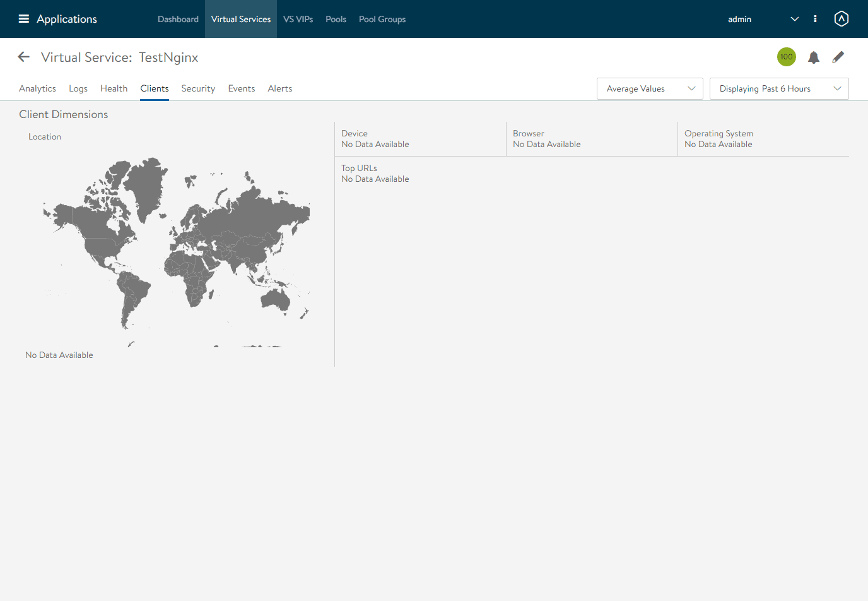868x601 pixels.
Task: Open the Health tab
Action: pos(114,89)
